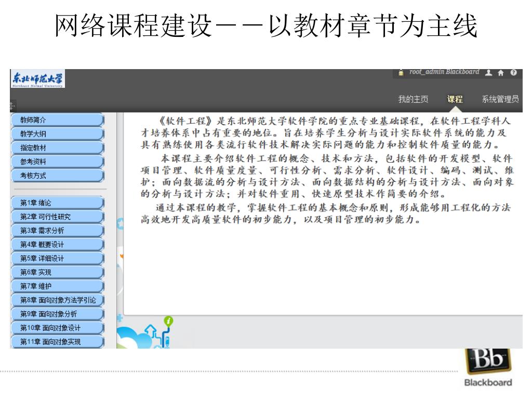Screen dimensions: 532x399
Task: Open chapter 第11章 面向对象实现
Action: click(x=57, y=342)
